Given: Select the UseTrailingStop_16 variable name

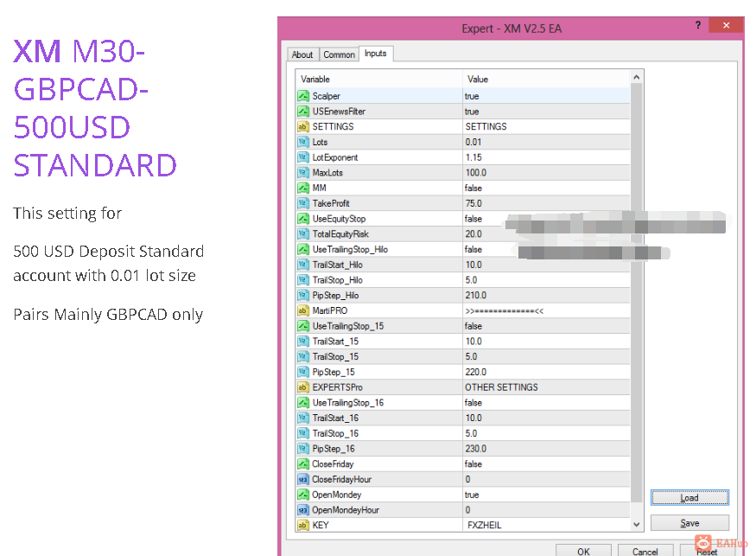Looking at the screenshot, I should coord(348,403).
